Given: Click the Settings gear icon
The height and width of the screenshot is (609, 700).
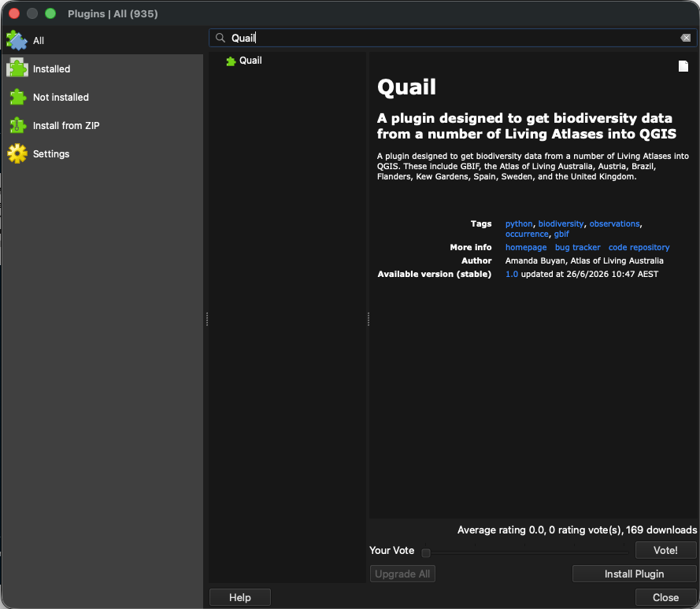Looking at the screenshot, I should (17, 153).
